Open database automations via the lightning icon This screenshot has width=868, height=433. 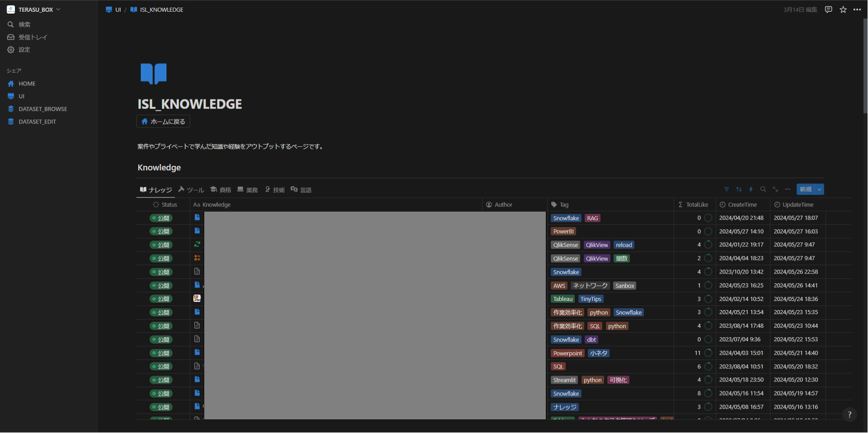point(751,189)
